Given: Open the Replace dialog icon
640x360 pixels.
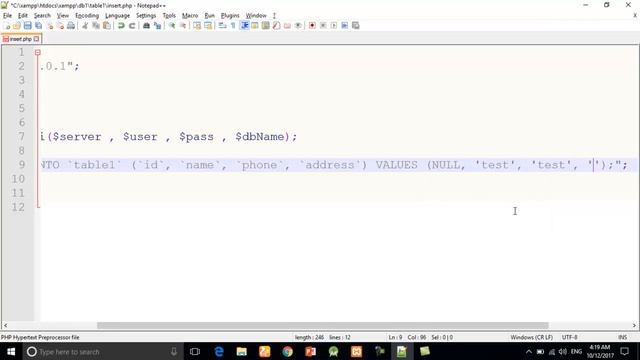Looking at the screenshot, I should (x=157, y=26).
